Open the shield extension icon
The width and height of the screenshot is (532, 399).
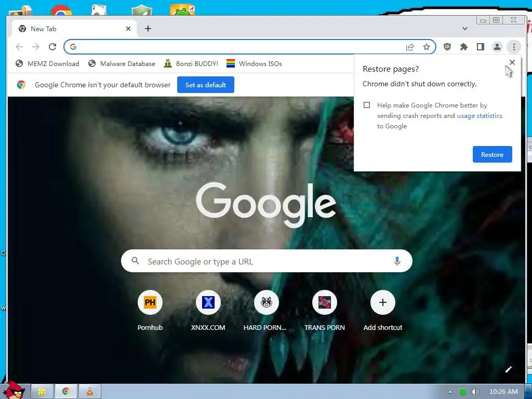click(x=447, y=47)
